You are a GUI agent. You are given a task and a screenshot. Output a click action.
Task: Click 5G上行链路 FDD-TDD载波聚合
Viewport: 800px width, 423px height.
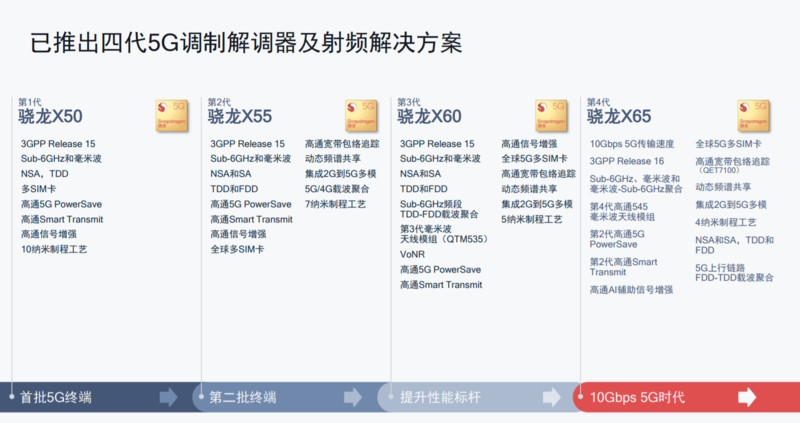click(734, 273)
